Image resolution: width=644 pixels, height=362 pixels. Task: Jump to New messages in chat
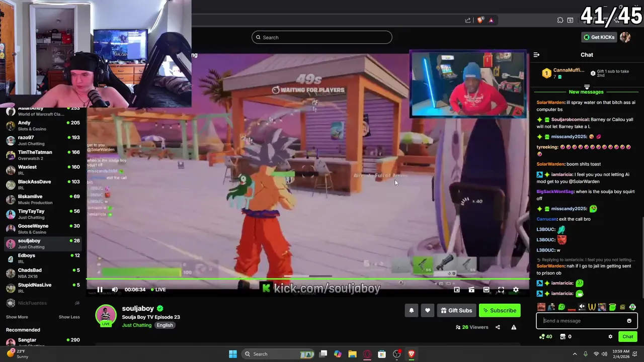pos(586,92)
